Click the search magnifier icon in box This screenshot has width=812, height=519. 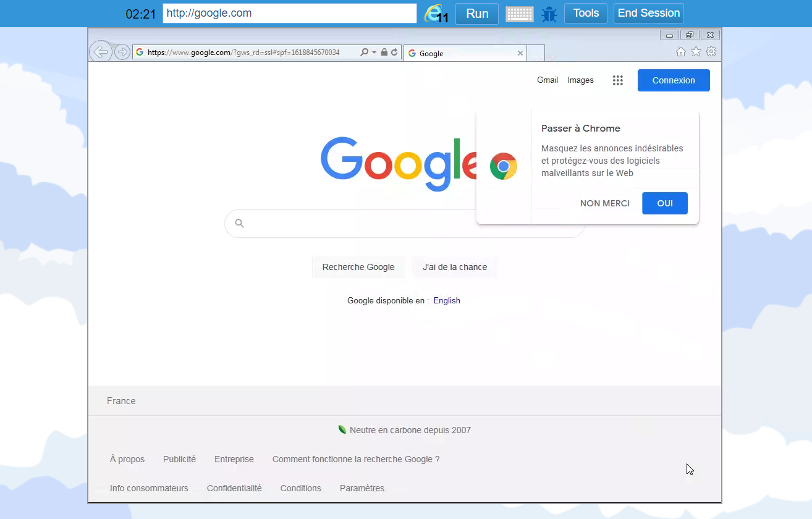[240, 224]
